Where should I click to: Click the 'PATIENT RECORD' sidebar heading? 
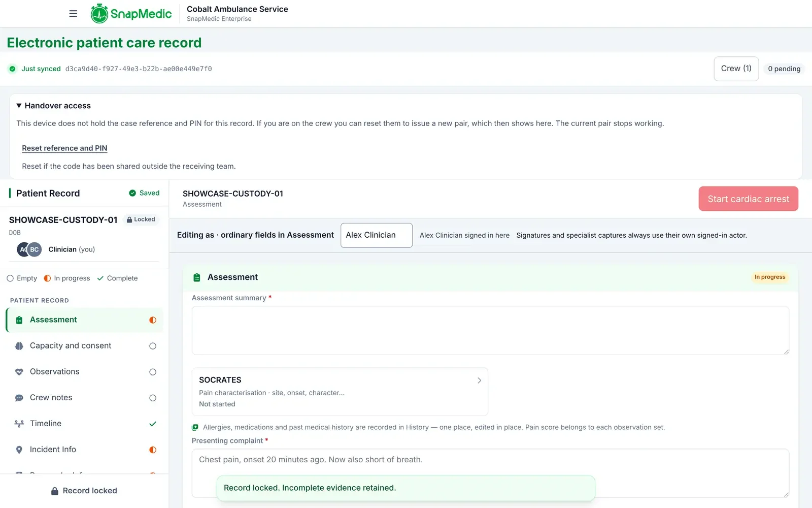click(40, 301)
